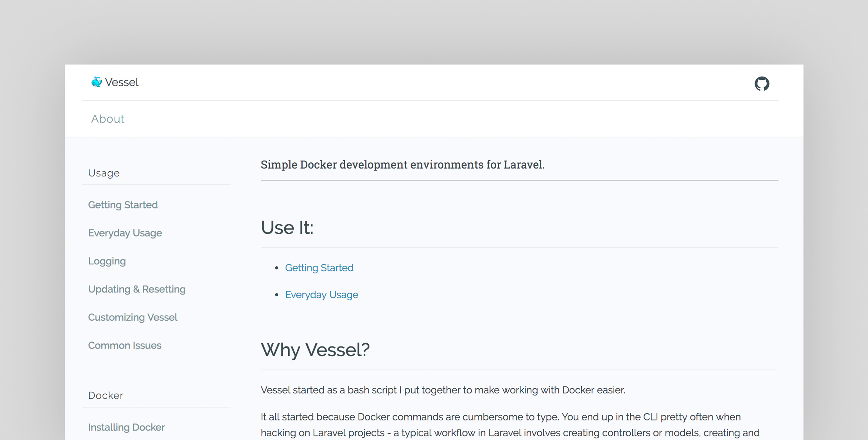Open Getting Started in the sidebar
This screenshot has height=440, width=868.
(x=123, y=205)
